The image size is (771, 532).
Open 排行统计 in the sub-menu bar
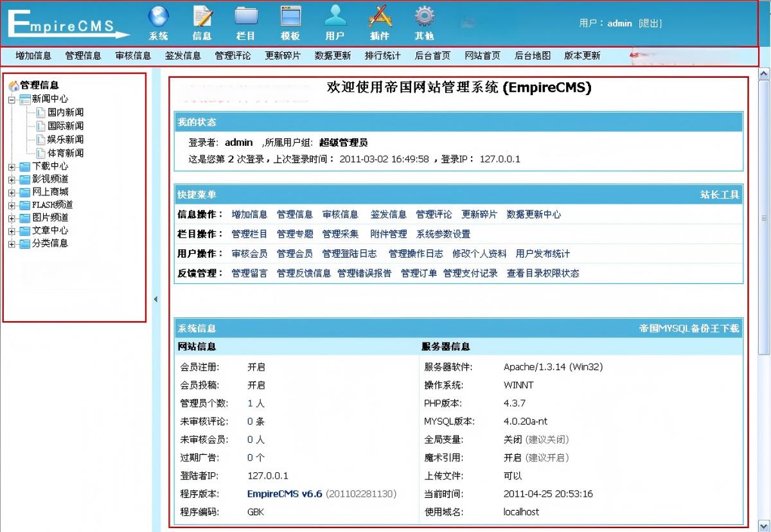coord(383,56)
